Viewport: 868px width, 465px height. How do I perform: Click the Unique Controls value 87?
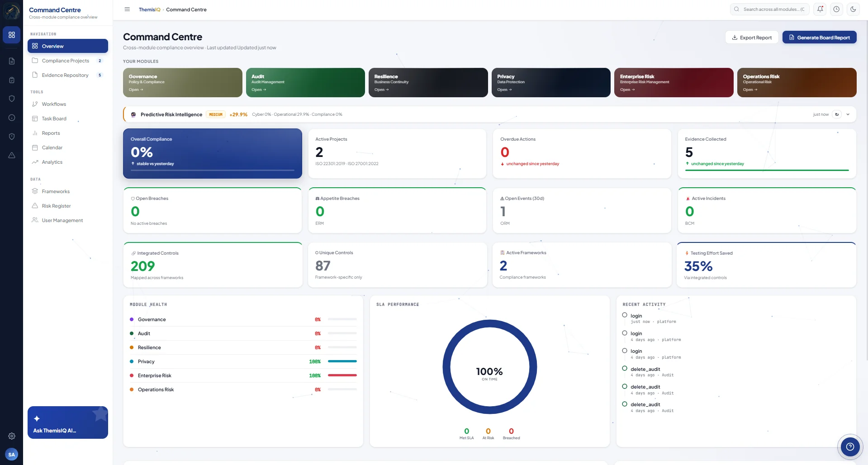click(323, 266)
